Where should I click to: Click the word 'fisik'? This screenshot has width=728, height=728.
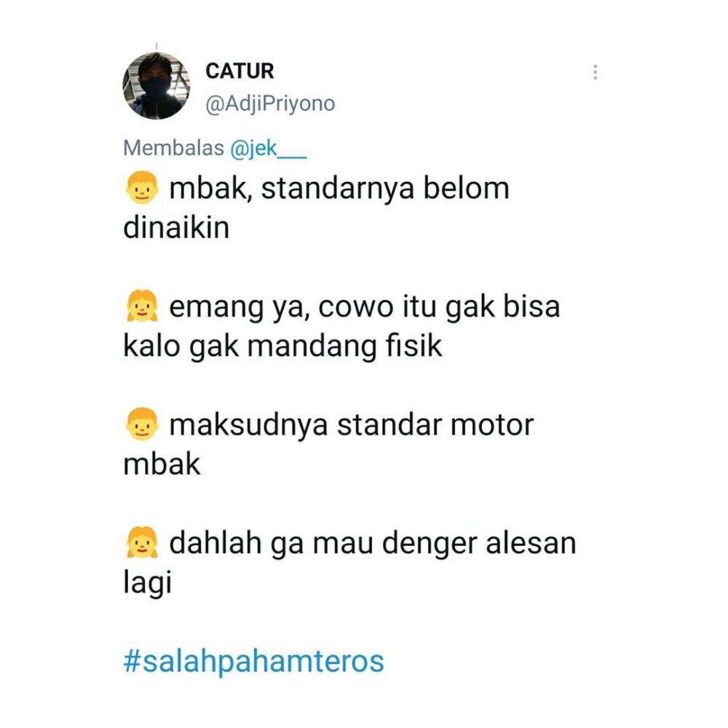point(414,346)
